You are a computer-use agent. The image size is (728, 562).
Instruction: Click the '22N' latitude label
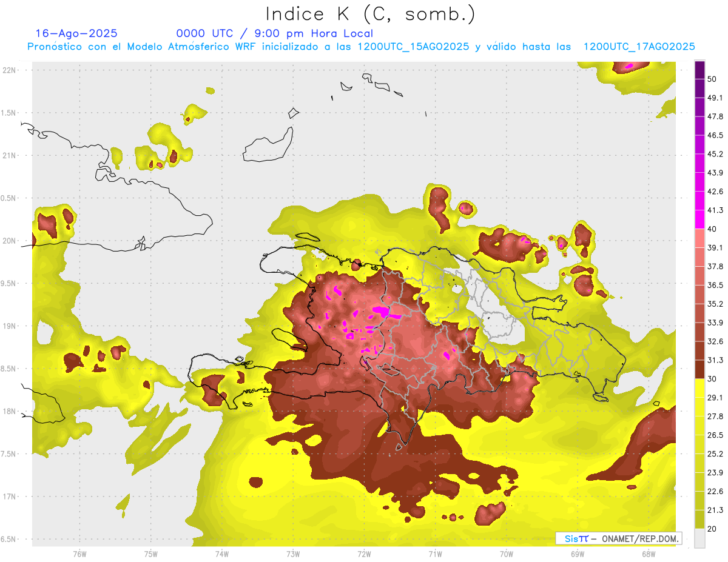(x=10, y=70)
